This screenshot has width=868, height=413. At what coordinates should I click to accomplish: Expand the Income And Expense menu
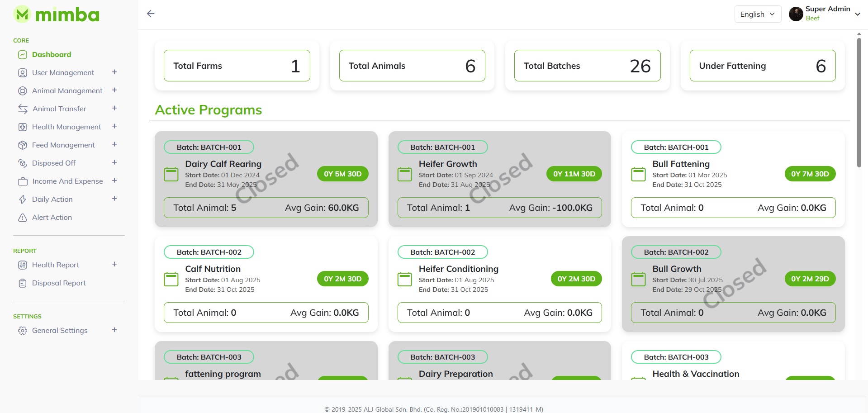(114, 181)
